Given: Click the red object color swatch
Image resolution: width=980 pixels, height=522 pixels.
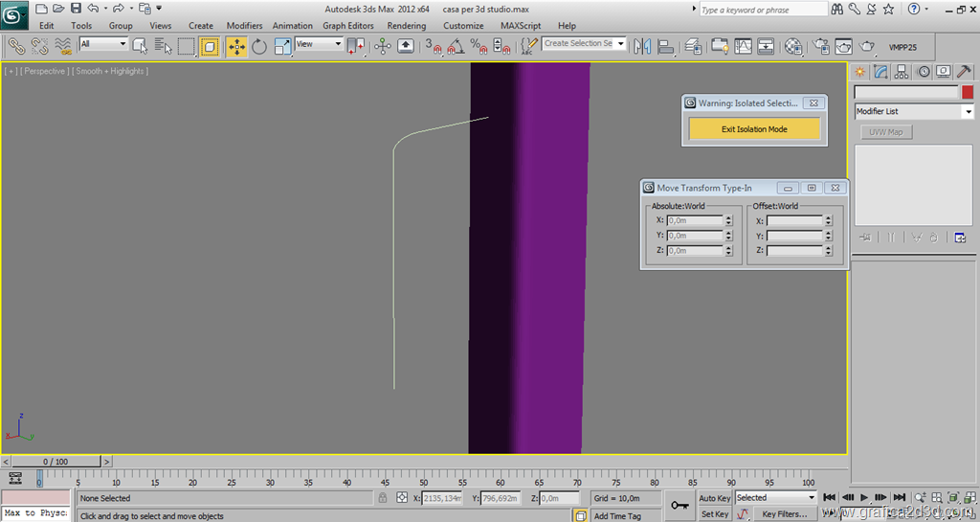Looking at the screenshot, I should pyautogui.click(x=968, y=92).
